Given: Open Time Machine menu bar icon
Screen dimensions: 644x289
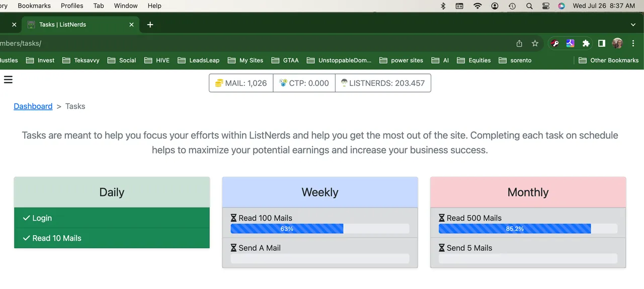Looking at the screenshot, I should (x=512, y=6).
